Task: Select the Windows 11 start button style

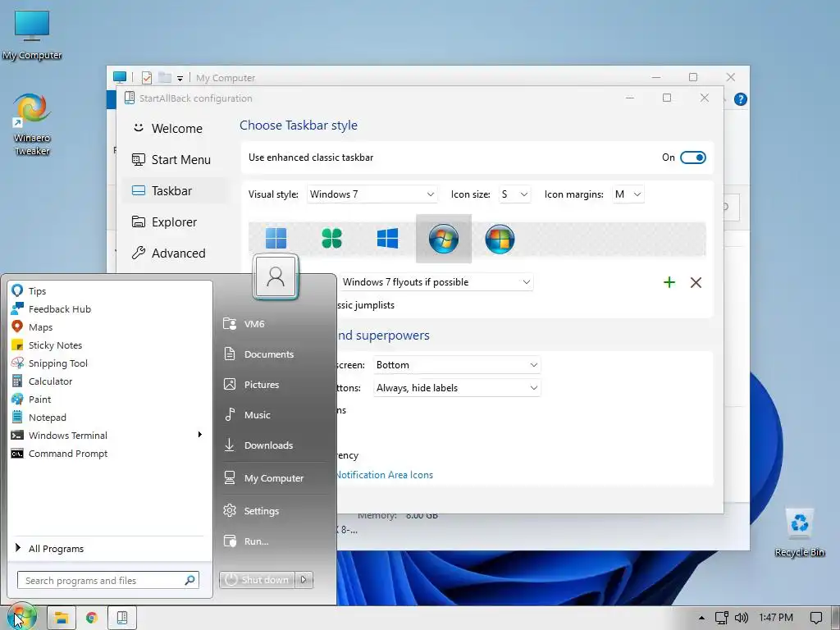Action: tap(276, 239)
